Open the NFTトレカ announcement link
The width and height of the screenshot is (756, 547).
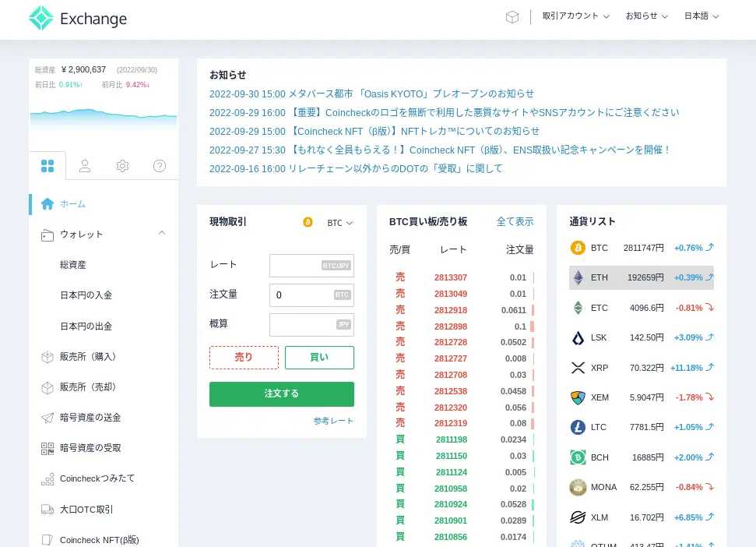374,131
